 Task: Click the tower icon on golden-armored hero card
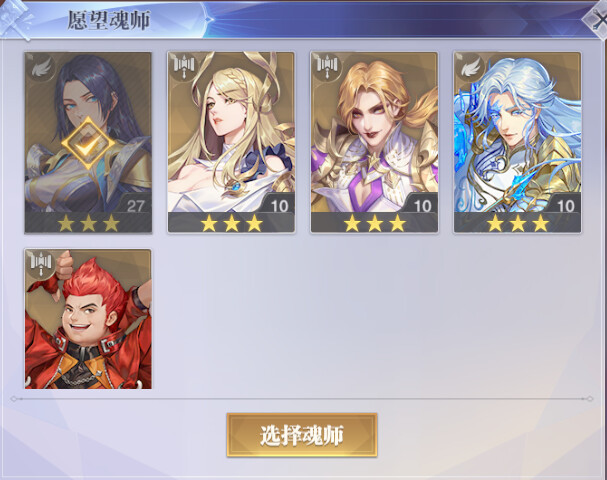327,67
